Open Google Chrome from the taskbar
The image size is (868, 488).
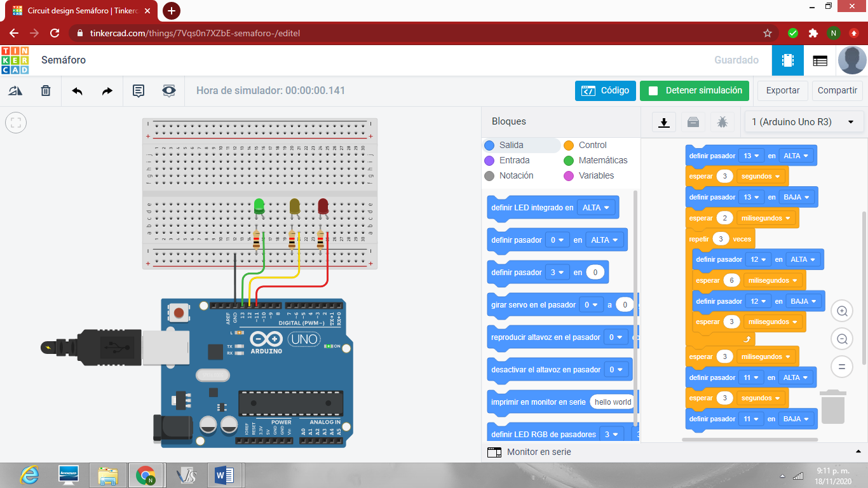[146, 475]
